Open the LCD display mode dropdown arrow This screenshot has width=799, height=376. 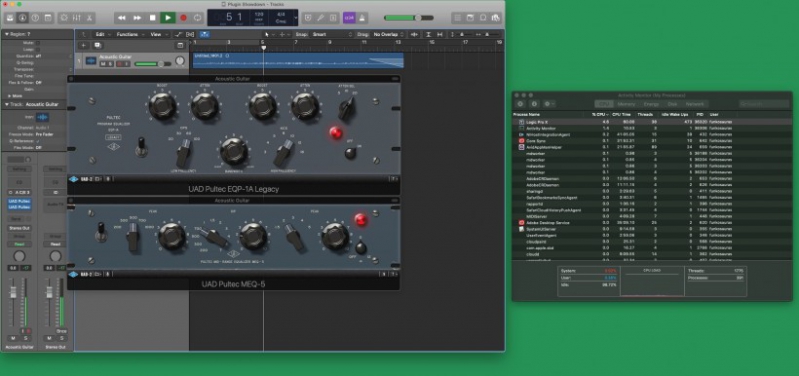296,18
